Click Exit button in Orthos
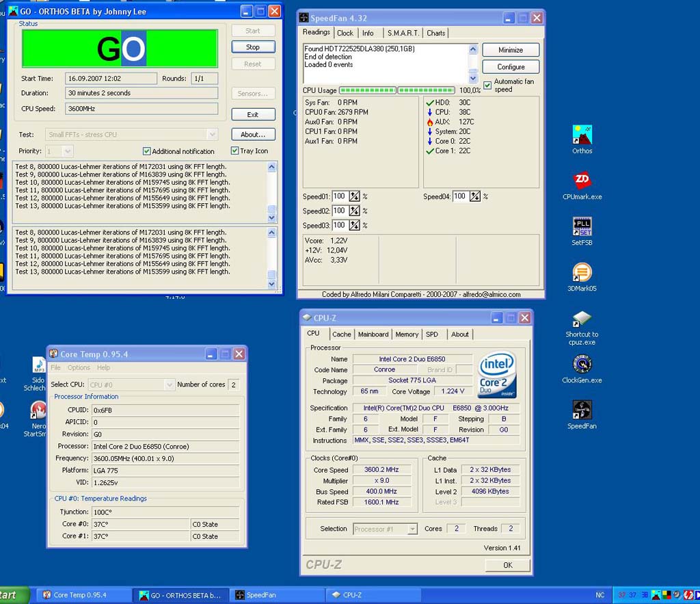The image size is (700, 604). (x=253, y=114)
